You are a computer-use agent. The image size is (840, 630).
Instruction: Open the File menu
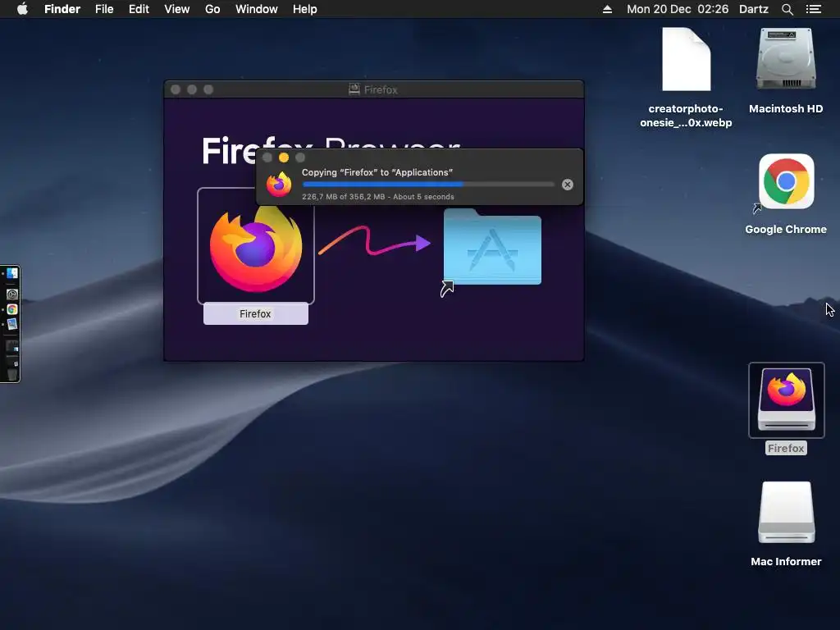point(104,9)
